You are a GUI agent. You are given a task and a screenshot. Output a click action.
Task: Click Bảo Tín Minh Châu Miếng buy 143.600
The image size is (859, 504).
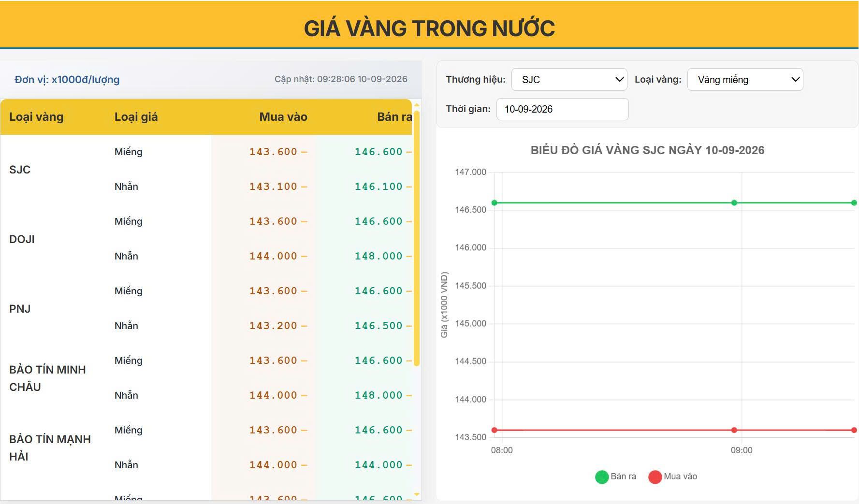[273, 360]
